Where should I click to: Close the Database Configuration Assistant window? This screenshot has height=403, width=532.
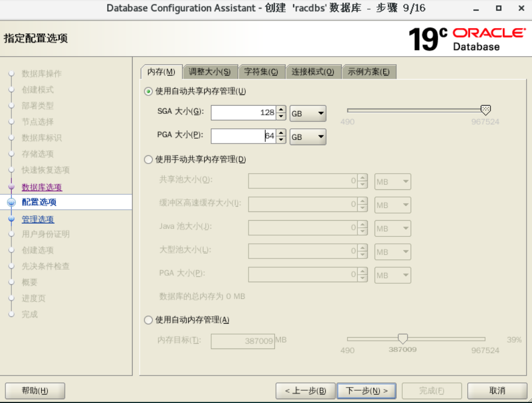point(521,8)
